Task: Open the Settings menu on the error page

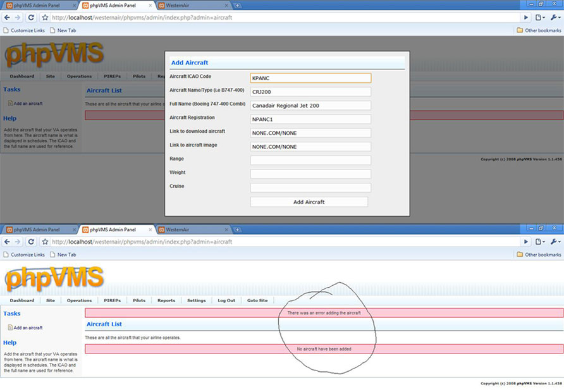Action: [x=197, y=300]
